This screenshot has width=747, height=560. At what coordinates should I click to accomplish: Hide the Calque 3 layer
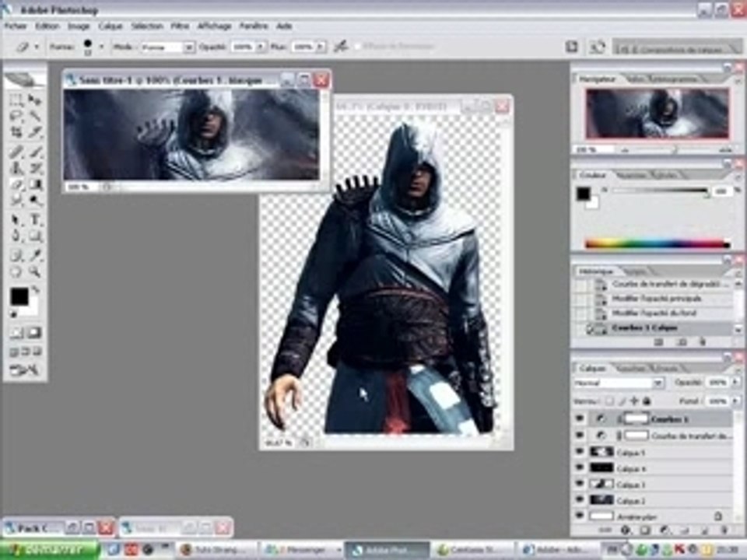(580, 484)
